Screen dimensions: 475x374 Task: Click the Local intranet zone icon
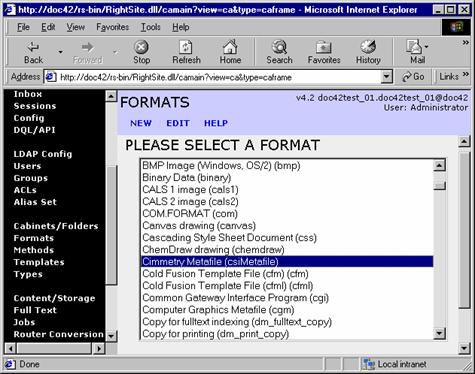(x=369, y=364)
